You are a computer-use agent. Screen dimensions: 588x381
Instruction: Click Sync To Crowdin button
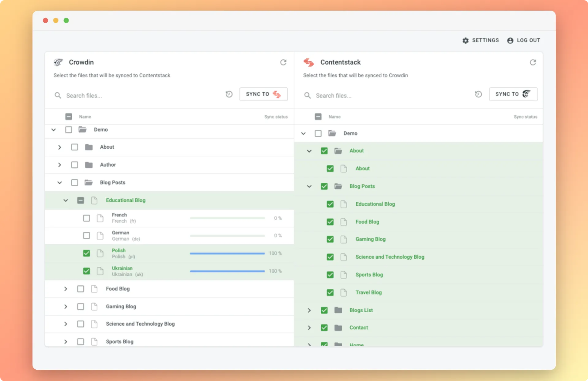[513, 94]
